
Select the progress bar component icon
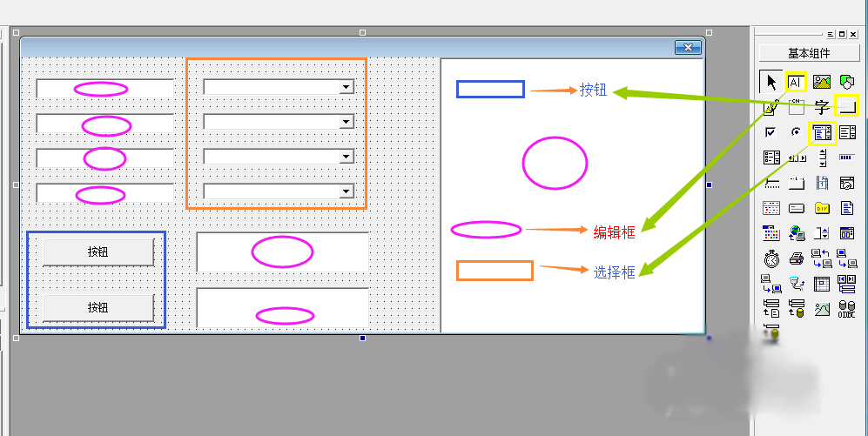[846, 158]
